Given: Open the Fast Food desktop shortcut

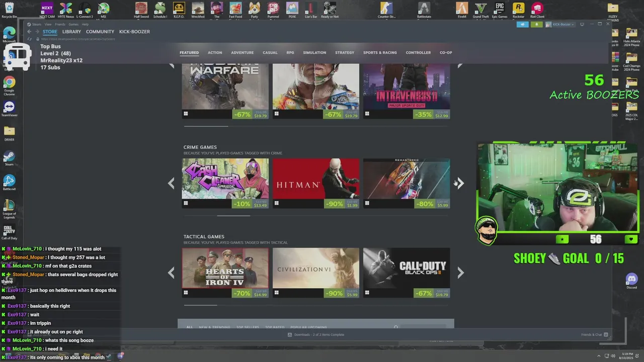Looking at the screenshot, I should pyautogui.click(x=235, y=10).
